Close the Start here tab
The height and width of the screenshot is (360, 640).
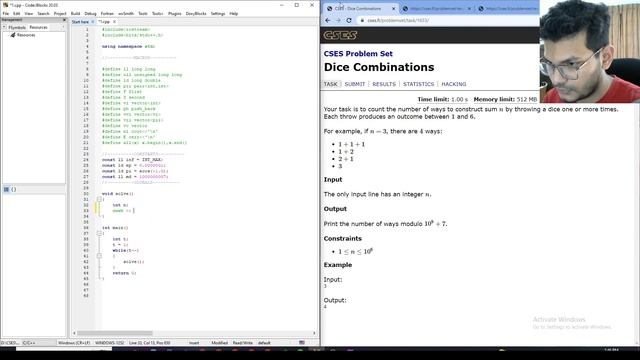point(93,22)
